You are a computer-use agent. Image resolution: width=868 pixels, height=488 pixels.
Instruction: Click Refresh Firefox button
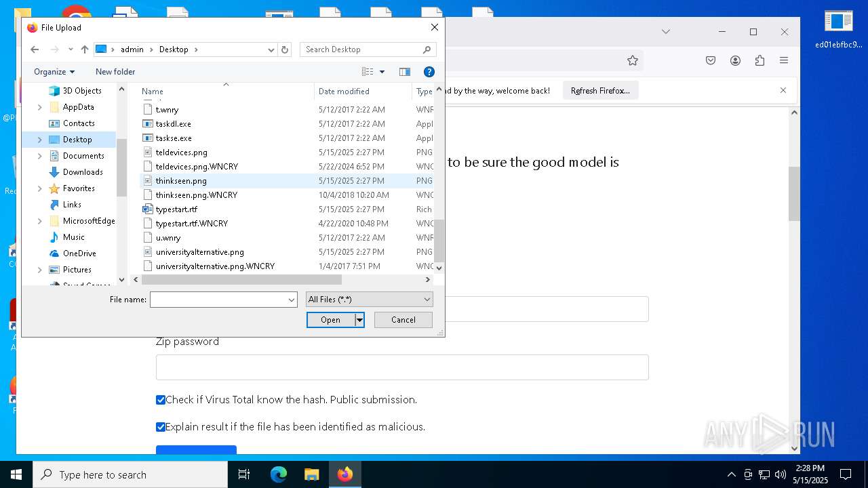[600, 91]
